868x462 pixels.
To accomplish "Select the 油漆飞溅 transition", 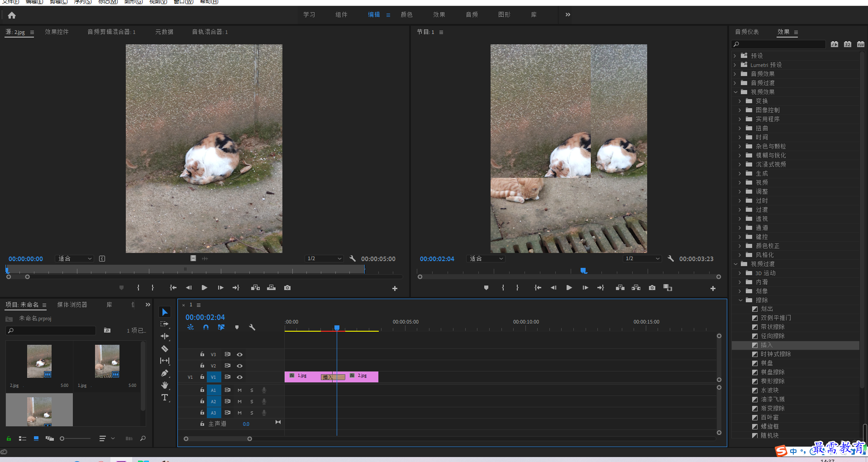I will coord(773,400).
